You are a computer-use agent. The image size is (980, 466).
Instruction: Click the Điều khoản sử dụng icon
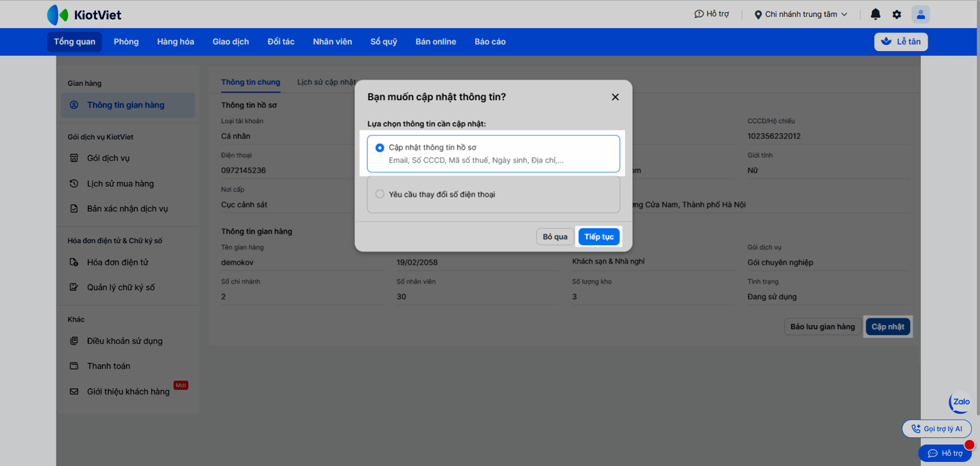74,341
